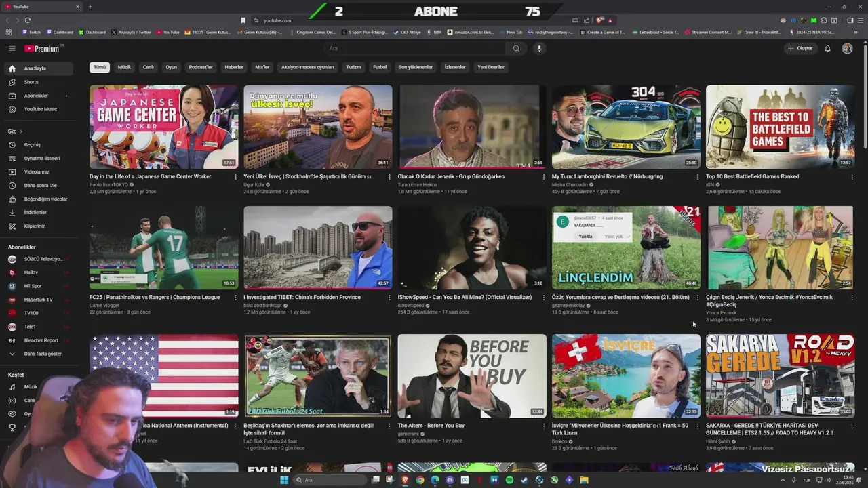The image size is (868, 488).
Task: Open TV100 channel subscription
Action: 39,313
